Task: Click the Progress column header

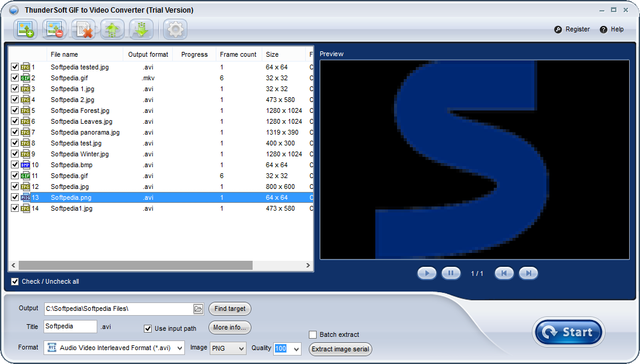Action: coord(194,54)
